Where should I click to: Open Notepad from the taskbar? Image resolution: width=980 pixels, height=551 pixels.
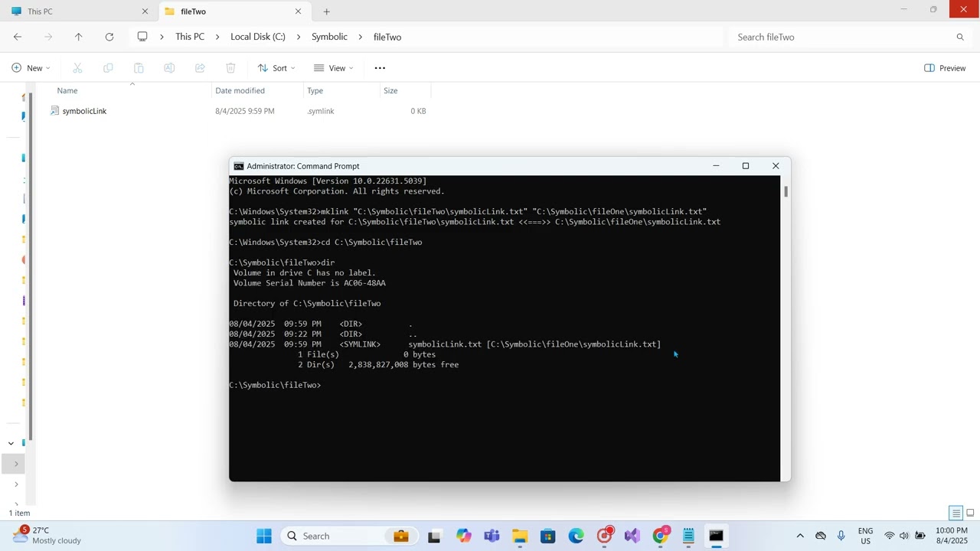[x=688, y=536]
